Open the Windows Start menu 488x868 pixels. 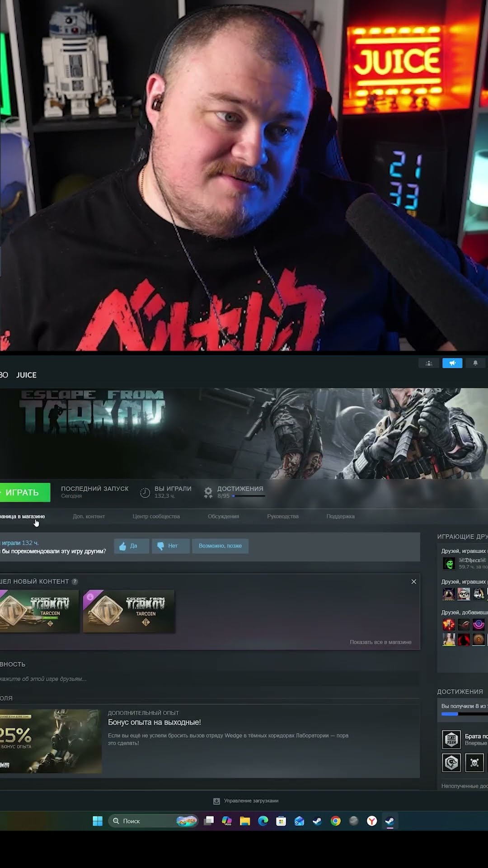pos(98,821)
